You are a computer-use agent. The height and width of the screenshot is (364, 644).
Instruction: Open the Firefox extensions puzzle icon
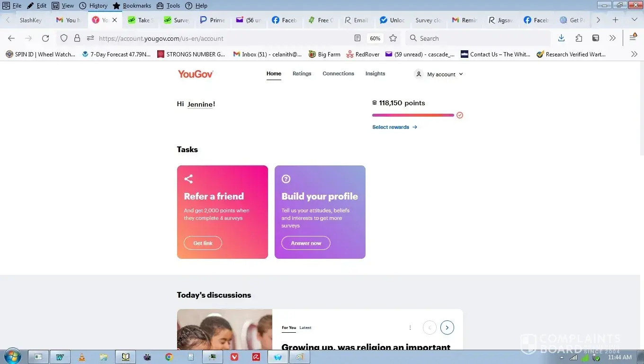coord(579,38)
